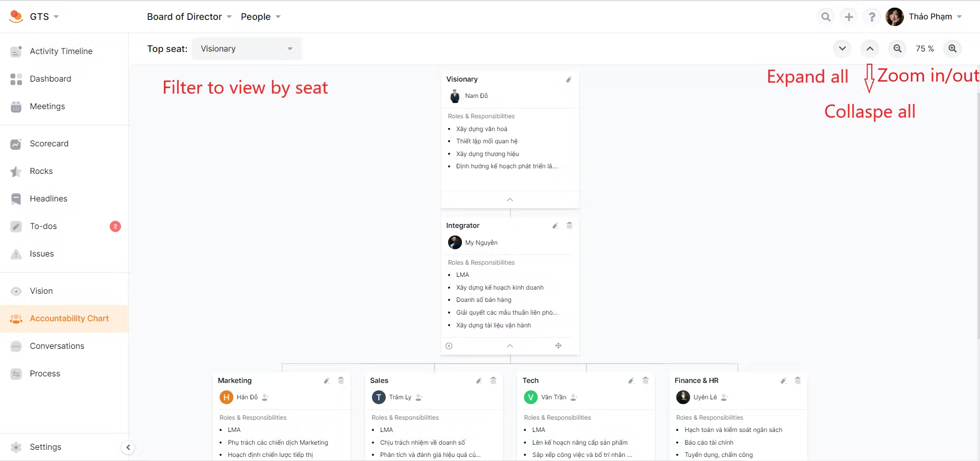This screenshot has width=980, height=461.
Task: Delete the Integrator seat trash icon
Action: point(569,225)
